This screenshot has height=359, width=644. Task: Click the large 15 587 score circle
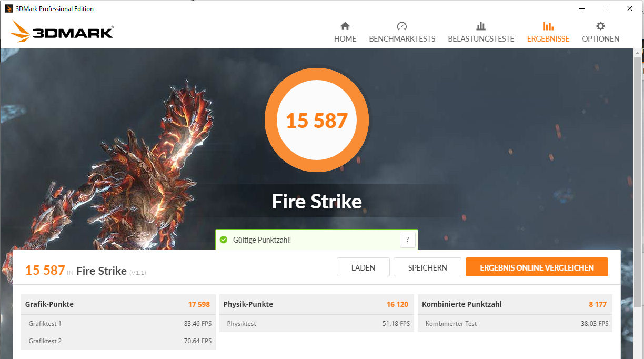click(x=317, y=121)
